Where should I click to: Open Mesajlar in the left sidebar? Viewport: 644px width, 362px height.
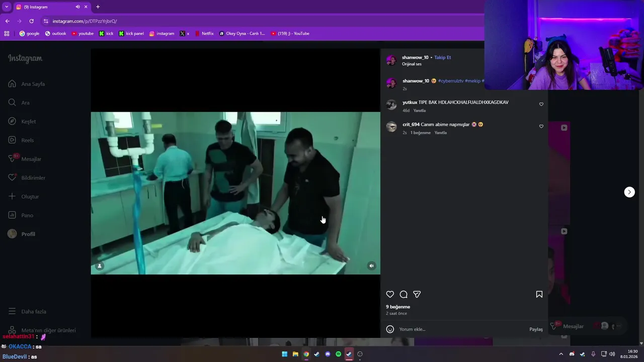coord(25,159)
